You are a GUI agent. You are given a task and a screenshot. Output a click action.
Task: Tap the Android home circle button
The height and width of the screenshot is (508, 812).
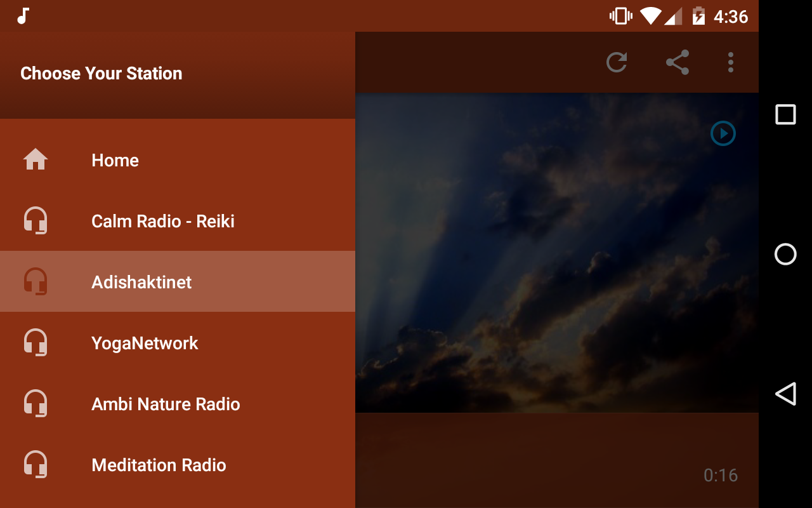pyautogui.click(x=785, y=254)
